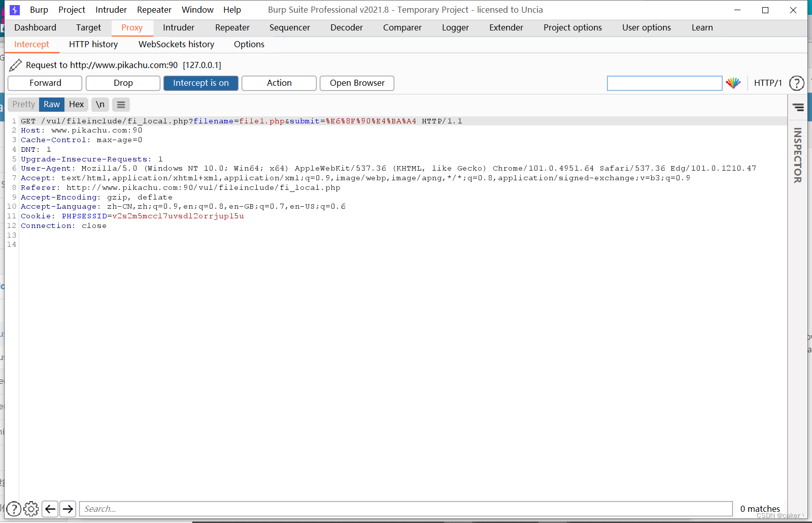Open the message editor hamburger menu

pyautogui.click(x=121, y=105)
